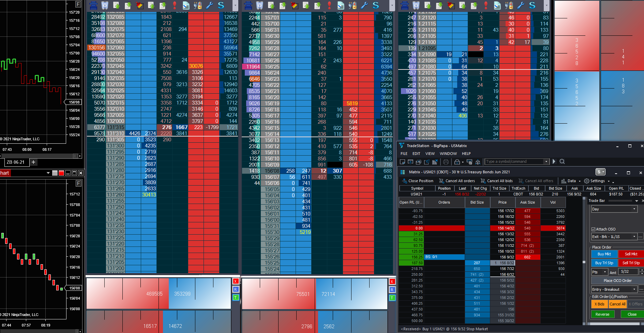
Task: Click the red brush icon in the first DOM toolbar
Action: coord(140,5)
